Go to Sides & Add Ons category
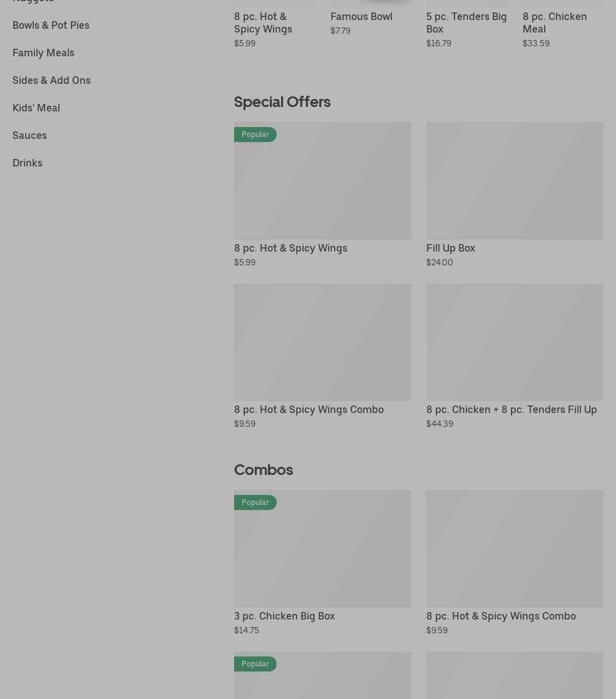616x699 pixels. click(51, 80)
